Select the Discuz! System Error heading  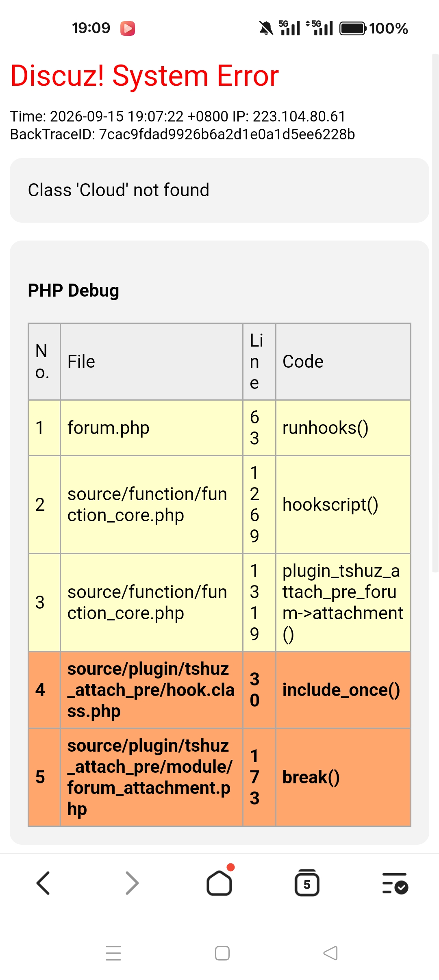(144, 76)
